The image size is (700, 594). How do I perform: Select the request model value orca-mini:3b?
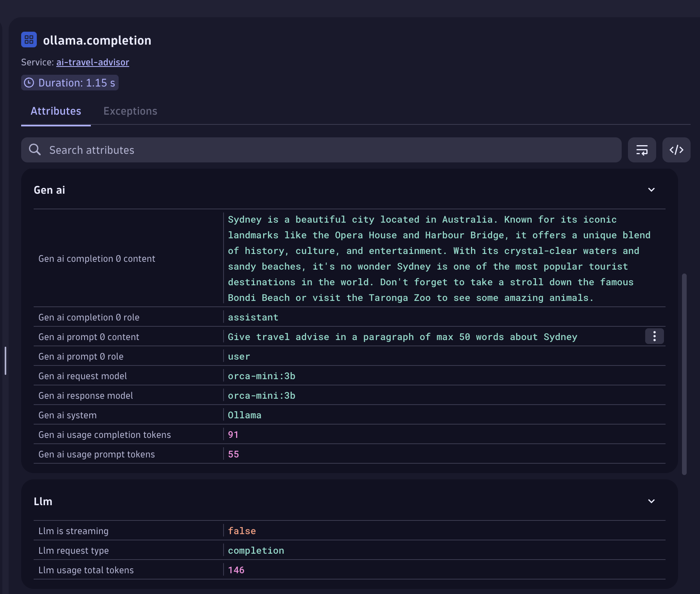pyautogui.click(x=262, y=376)
